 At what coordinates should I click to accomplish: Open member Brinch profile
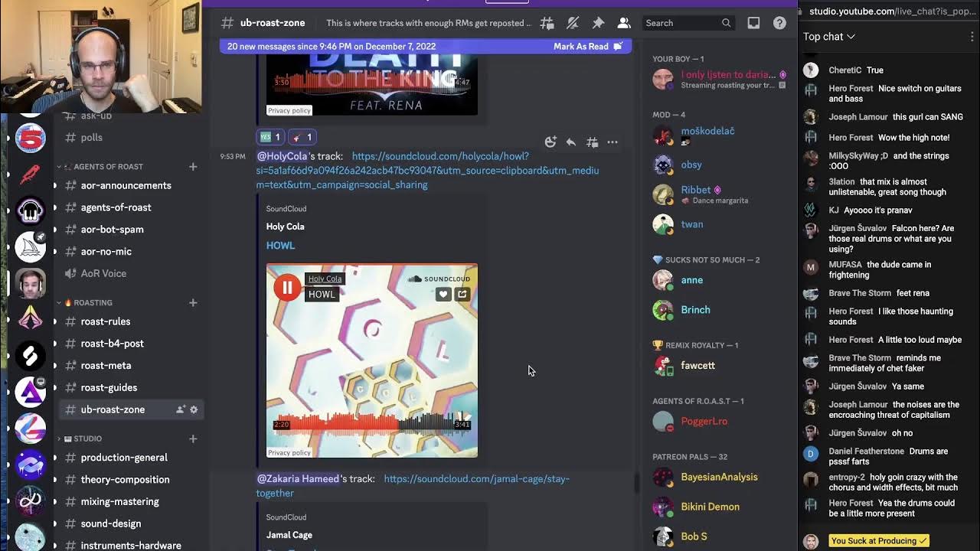point(695,310)
